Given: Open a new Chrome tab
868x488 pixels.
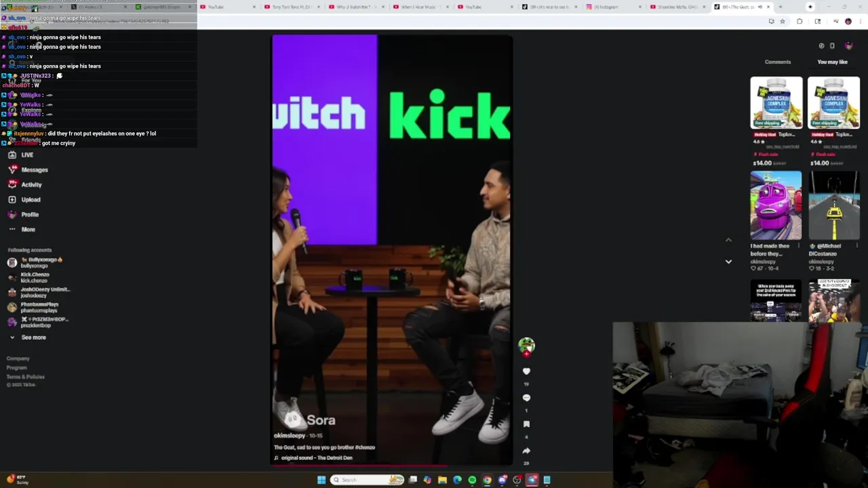Looking at the screenshot, I should click(780, 7).
